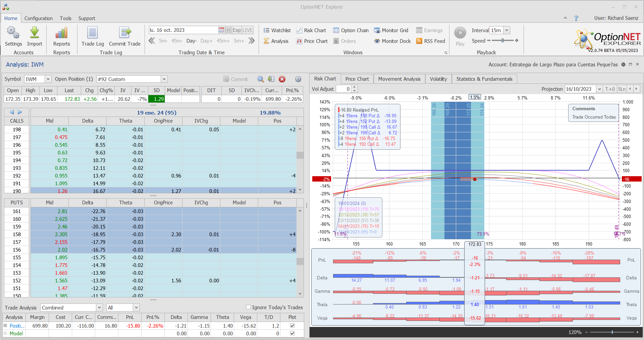The height and width of the screenshot is (340, 644).
Task: Adjust the playback Speed slider
Action: coord(502,41)
